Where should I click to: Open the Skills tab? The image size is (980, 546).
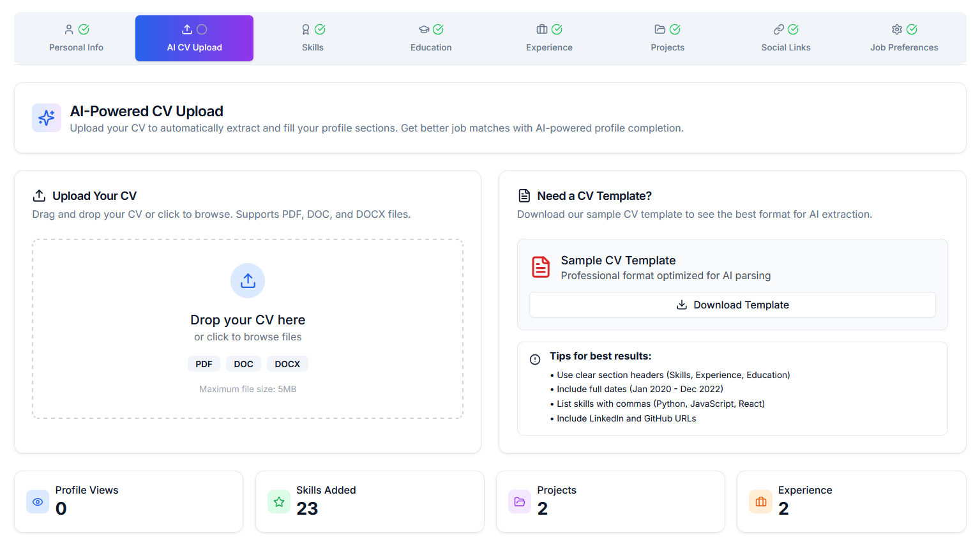313,38
